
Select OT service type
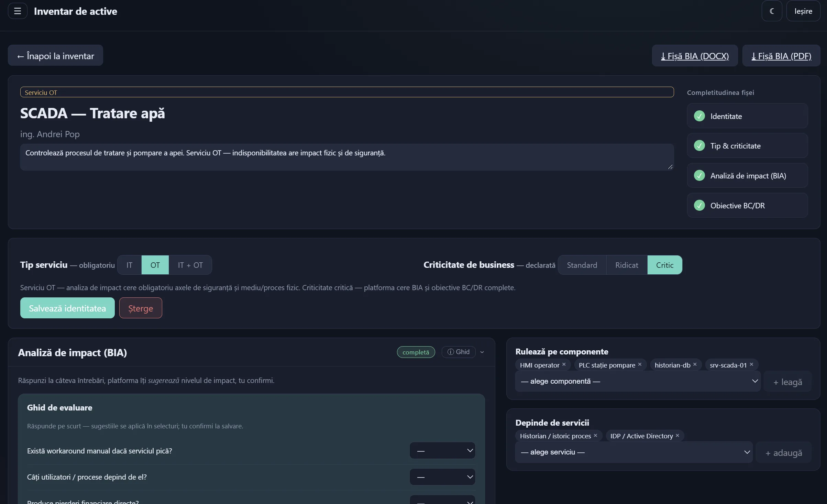tap(155, 265)
